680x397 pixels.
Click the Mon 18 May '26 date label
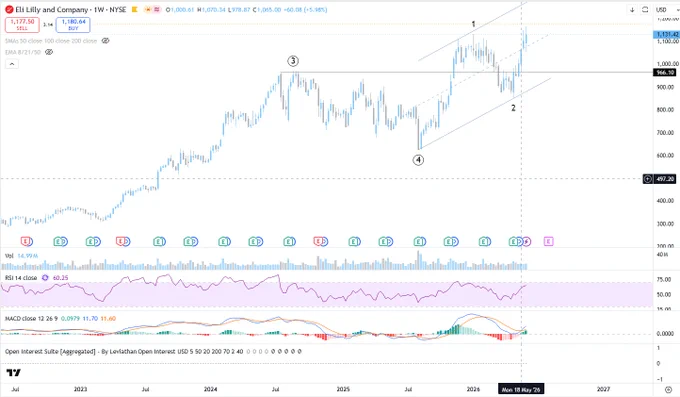click(x=521, y=389)
